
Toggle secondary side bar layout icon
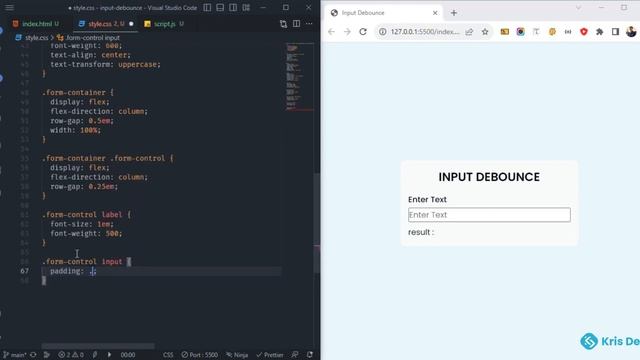click(233, 7)
